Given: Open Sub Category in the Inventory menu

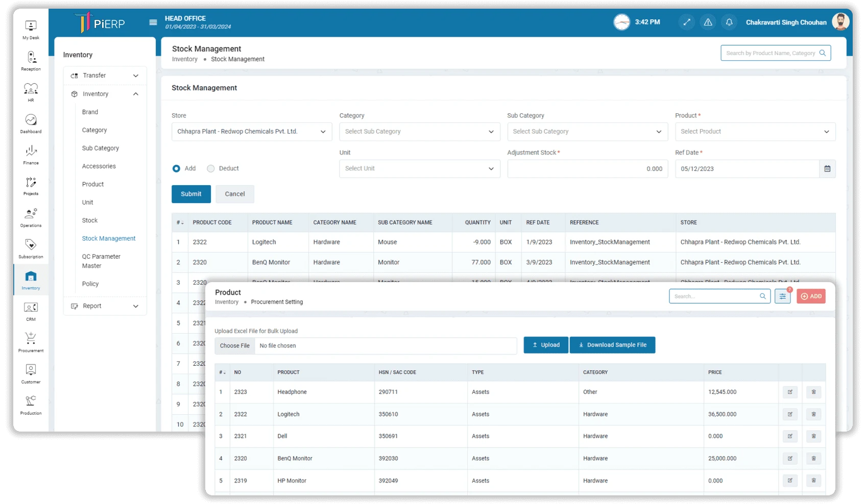Looking at the screenshot, I should point(101,148).
